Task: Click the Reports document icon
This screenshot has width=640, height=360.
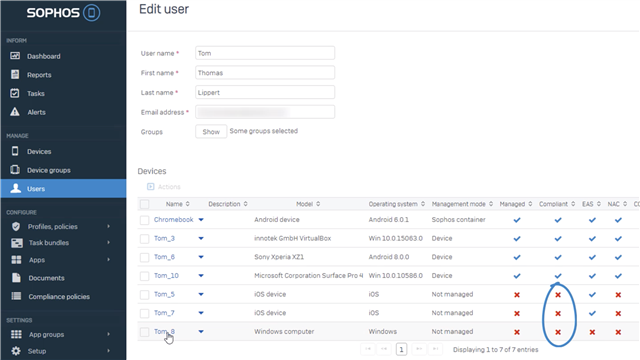Action: pos(15,74)
